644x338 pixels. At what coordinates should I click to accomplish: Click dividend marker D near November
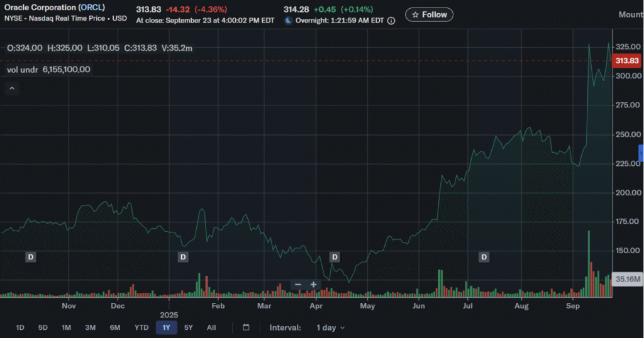pyautogui.click(x=31, y=257)
